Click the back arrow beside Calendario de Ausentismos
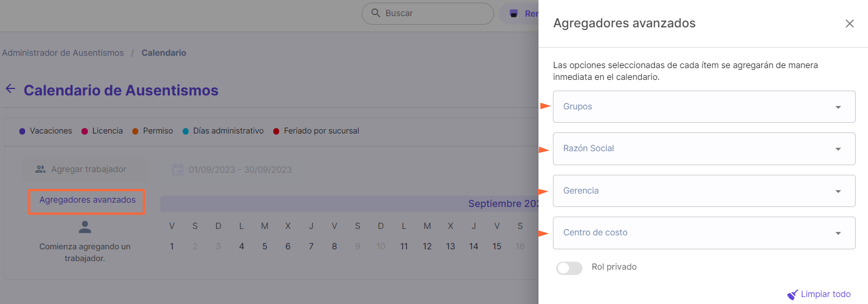This screenshot has height=304, width=868. pyautogui.click(x=10, y=89)
